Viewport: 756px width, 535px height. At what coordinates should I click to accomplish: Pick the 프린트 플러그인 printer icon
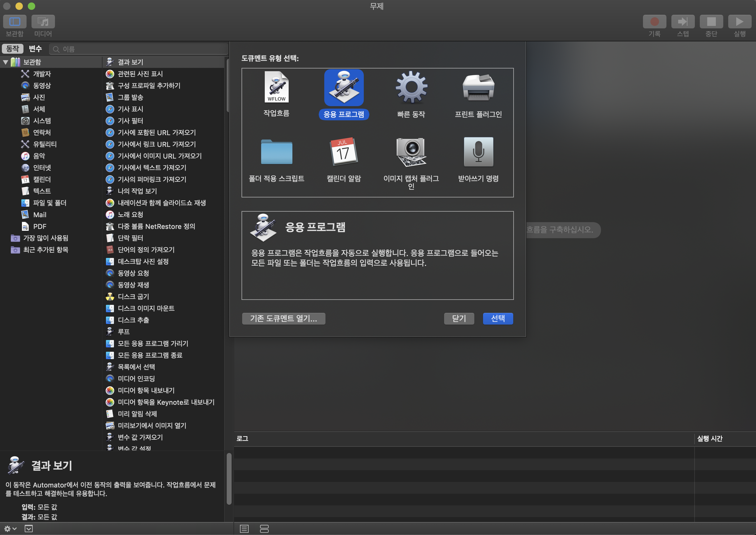point(478,88)
